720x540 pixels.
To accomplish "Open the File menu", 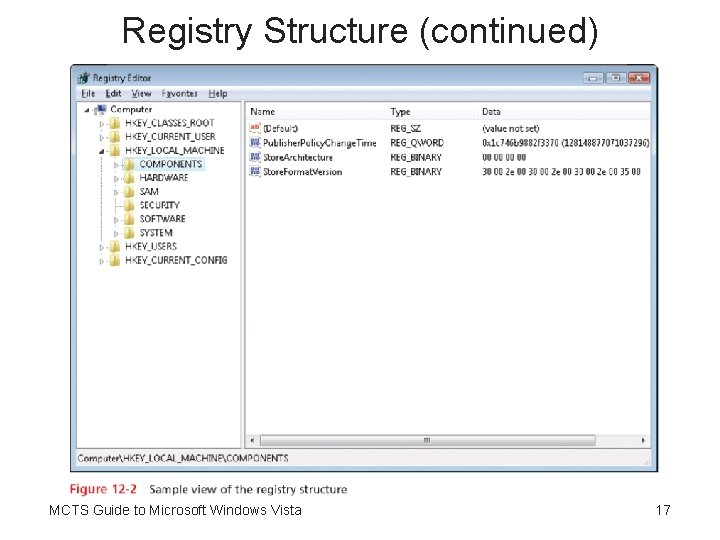I will 88,94.
